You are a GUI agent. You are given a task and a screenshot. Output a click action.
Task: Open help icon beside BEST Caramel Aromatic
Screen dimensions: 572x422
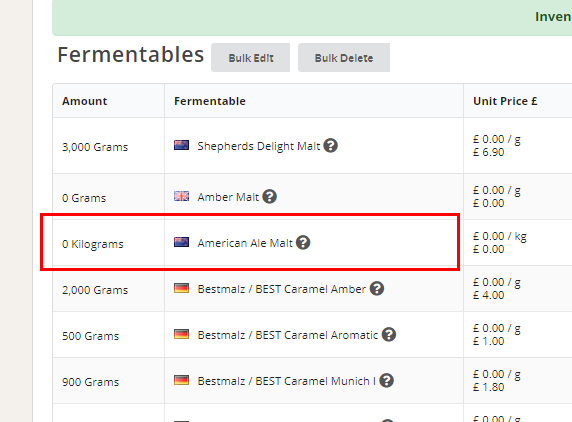tap(389, 334)
